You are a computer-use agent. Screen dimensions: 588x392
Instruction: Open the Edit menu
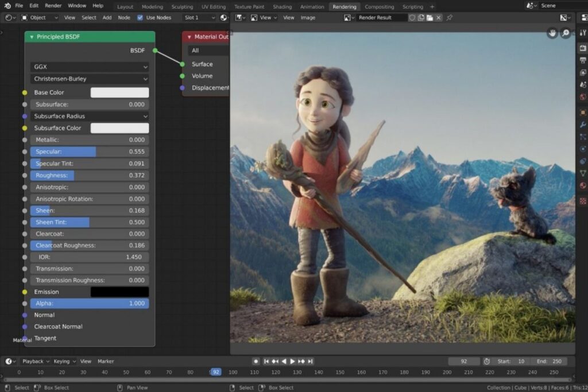(x=34, y=6)
